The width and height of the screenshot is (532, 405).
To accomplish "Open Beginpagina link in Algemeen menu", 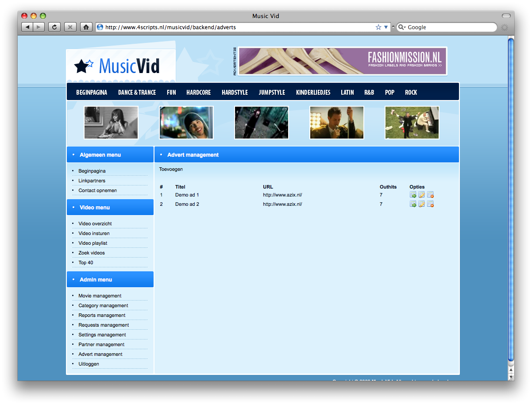I will (x=92, y=171).
